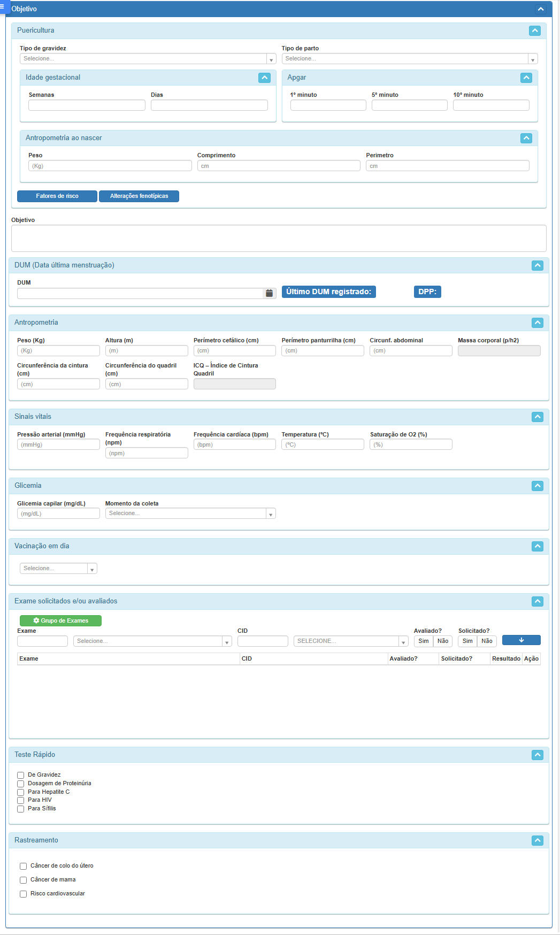
Task: Enable the Para HIV checkbox
Action: 21,800
